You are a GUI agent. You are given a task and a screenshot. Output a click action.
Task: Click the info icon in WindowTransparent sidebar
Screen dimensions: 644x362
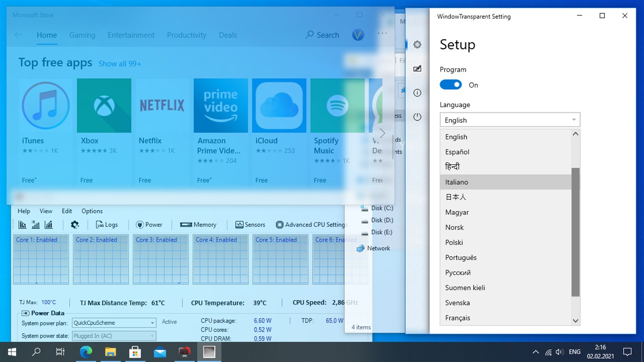tap(417, 92)
